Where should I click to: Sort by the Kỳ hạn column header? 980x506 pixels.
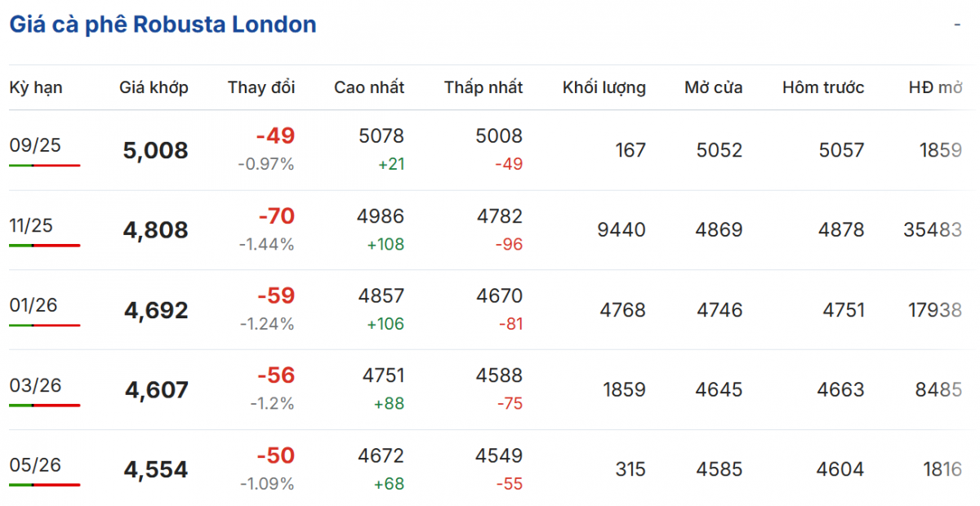(36, 87)
